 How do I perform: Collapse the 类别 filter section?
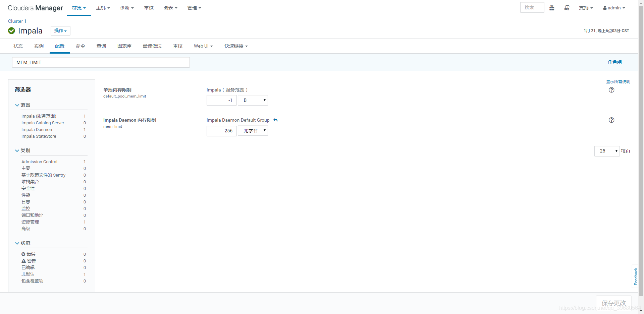point(23,150)
